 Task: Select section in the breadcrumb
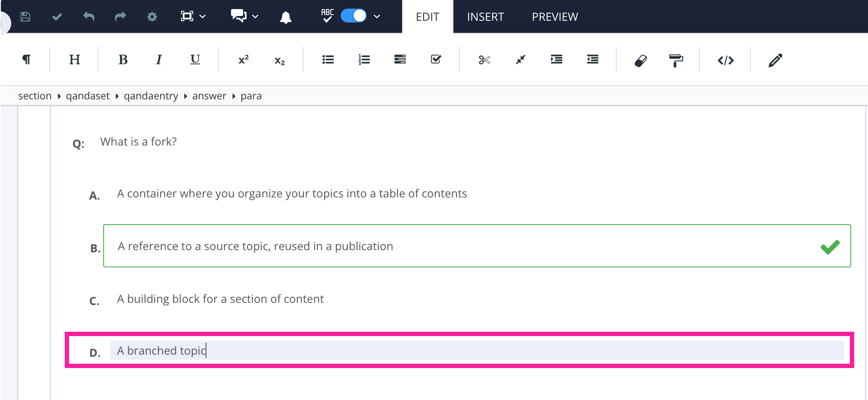pos(35,95)
